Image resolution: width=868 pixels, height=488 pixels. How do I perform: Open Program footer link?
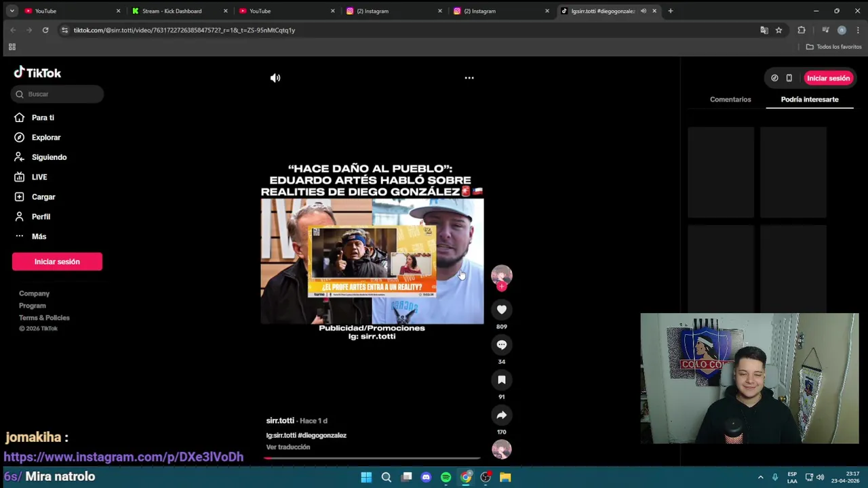33,306
